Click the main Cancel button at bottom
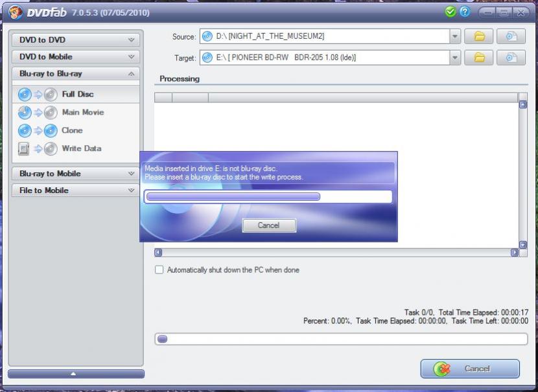538x392 pixels. (470, 369)
